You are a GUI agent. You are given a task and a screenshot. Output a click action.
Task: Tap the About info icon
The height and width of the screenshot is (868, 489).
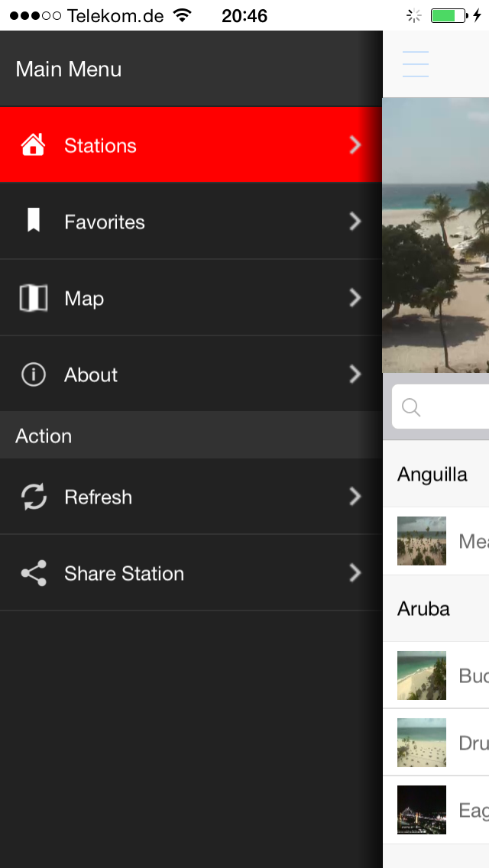coord(33,374)
